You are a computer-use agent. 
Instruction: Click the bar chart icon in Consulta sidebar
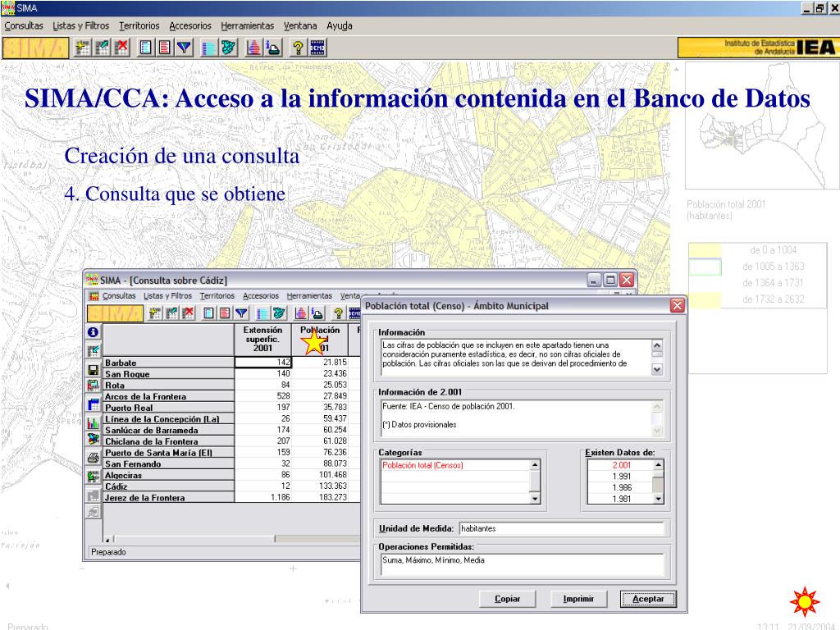click(x=94, y=423)
